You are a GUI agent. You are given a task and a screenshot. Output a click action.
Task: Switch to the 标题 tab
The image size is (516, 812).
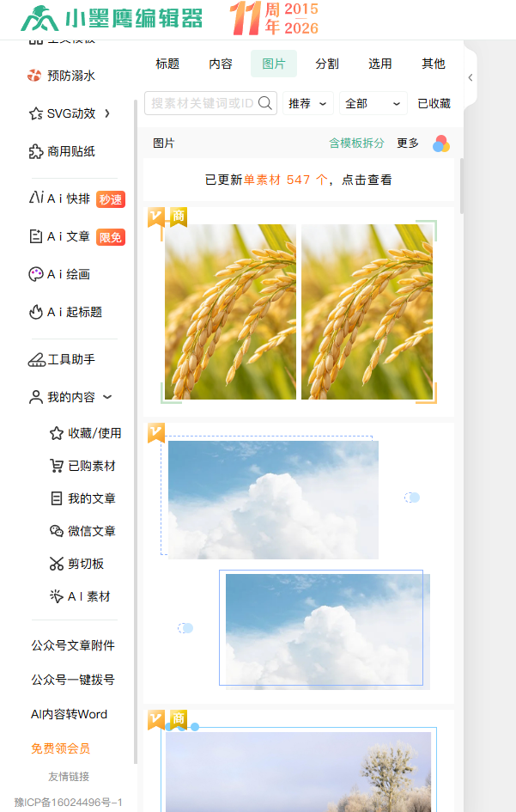167,64
